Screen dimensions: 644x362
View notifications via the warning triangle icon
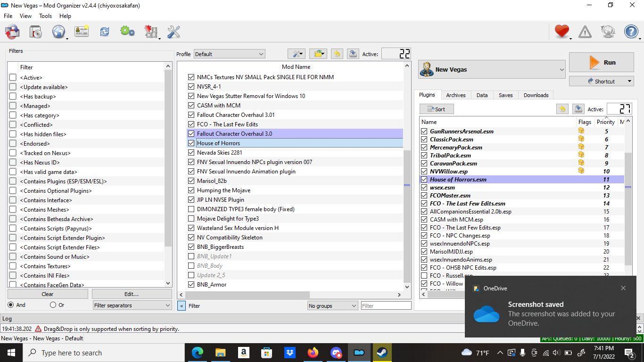click(585, 32)
